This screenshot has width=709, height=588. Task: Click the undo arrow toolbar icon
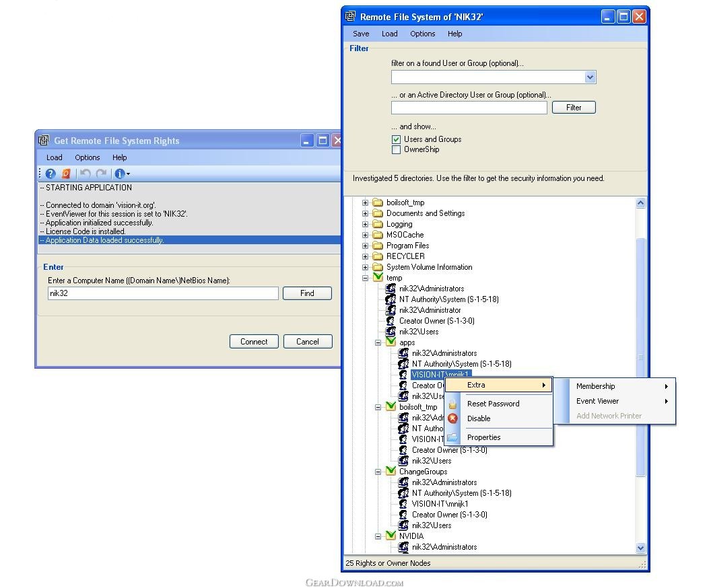pyautogui.click(x=86, y=174)
